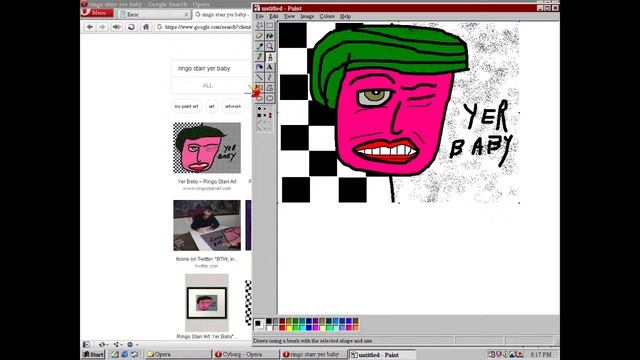Open the Help menu in Paint

pos(345,16)
